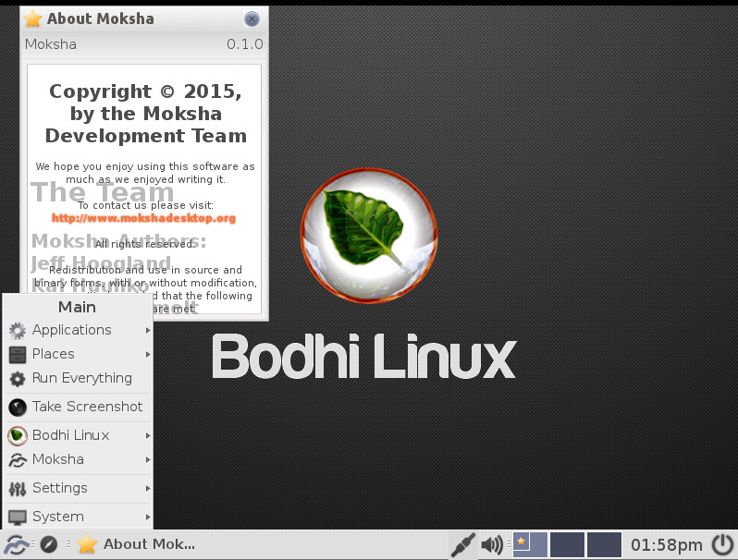Expand arrow next to Bodhi Linux
The image size is (738, 560).
[x=148, y=436]
